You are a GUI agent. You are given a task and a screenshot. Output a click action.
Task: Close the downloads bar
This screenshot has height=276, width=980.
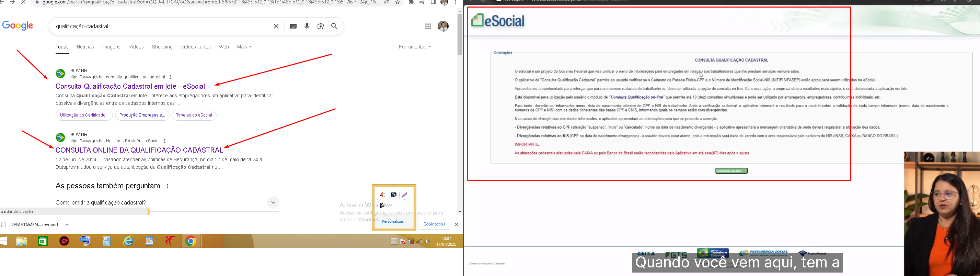pos(457,224)
